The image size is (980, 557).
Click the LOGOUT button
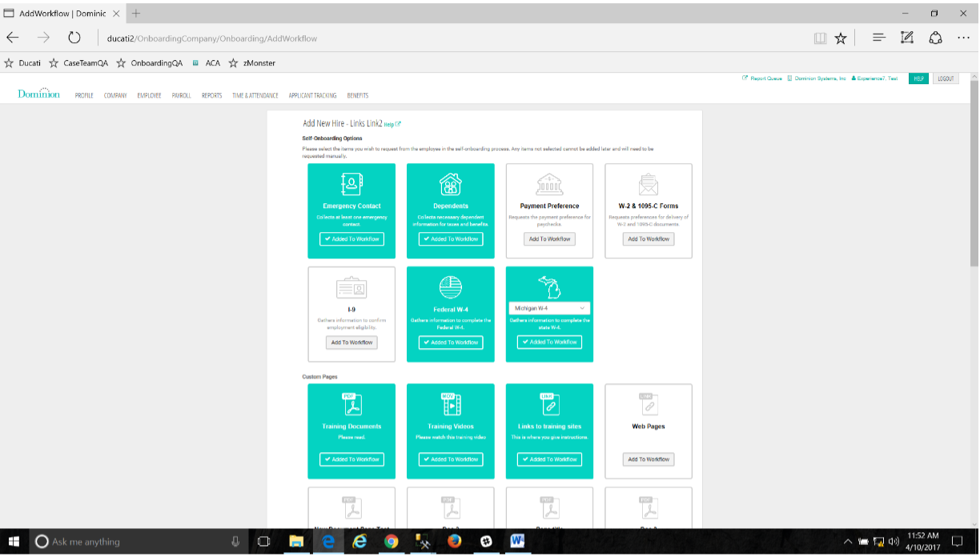(946, 78)
